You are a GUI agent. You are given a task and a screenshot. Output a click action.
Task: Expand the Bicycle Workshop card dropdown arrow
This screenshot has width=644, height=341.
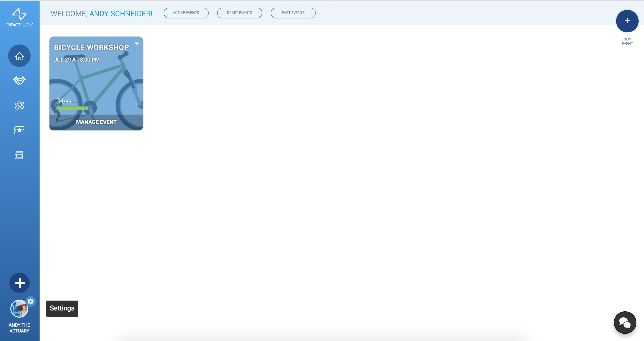137,44
